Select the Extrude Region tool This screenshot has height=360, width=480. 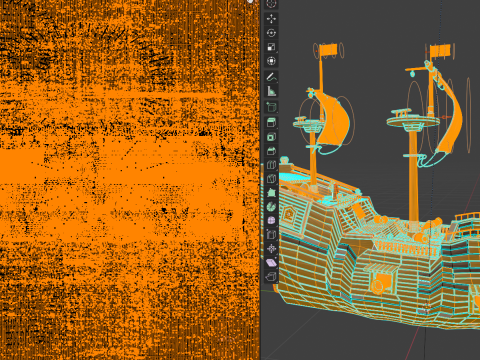coord(271,123)
